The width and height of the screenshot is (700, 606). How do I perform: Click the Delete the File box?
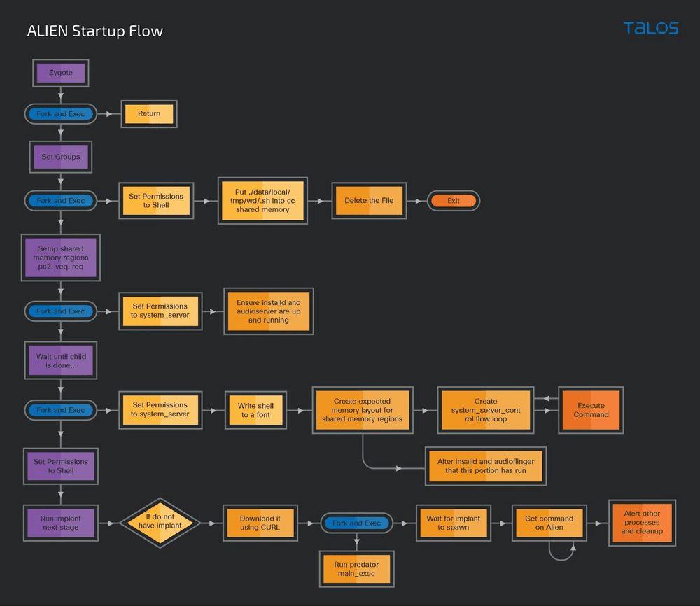coord(369,201)
